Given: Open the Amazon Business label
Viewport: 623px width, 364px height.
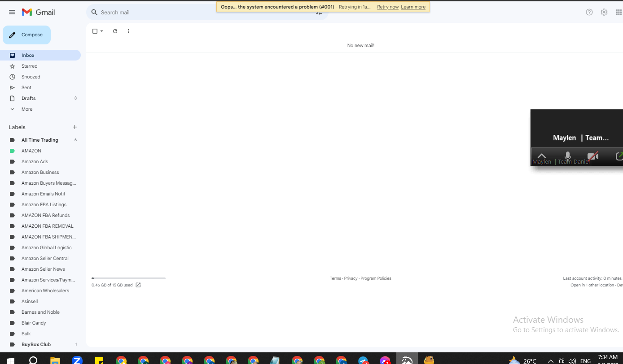Looking at the screenshot, I should 40,172.
